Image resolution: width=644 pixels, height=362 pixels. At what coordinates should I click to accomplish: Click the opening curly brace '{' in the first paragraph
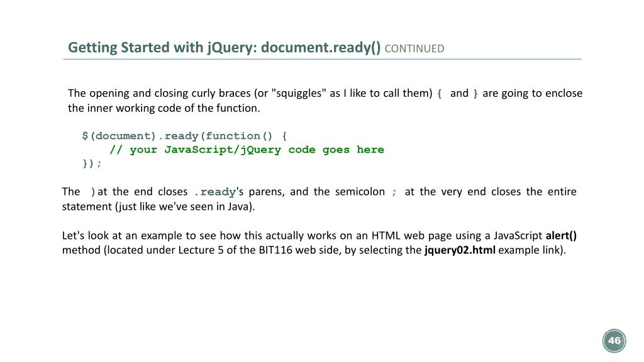pyautogui.click(x=440, y=94)
